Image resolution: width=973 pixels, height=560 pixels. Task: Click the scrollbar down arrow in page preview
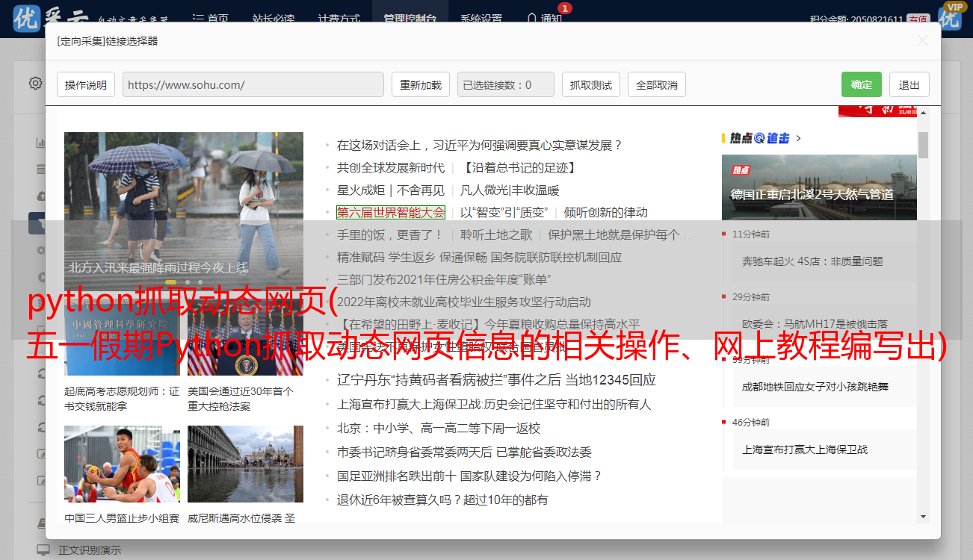click(x=924, y=516)
